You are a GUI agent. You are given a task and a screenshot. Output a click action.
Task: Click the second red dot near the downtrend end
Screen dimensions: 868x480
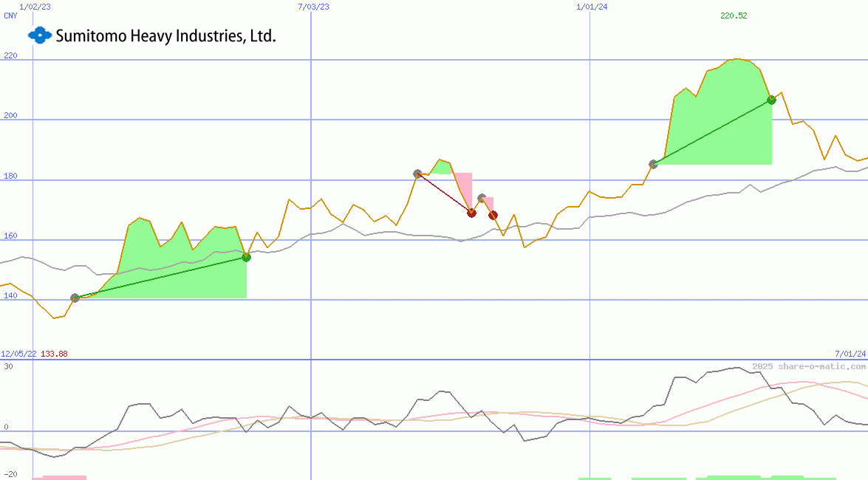pyautogui.click(x=493, y=215)
